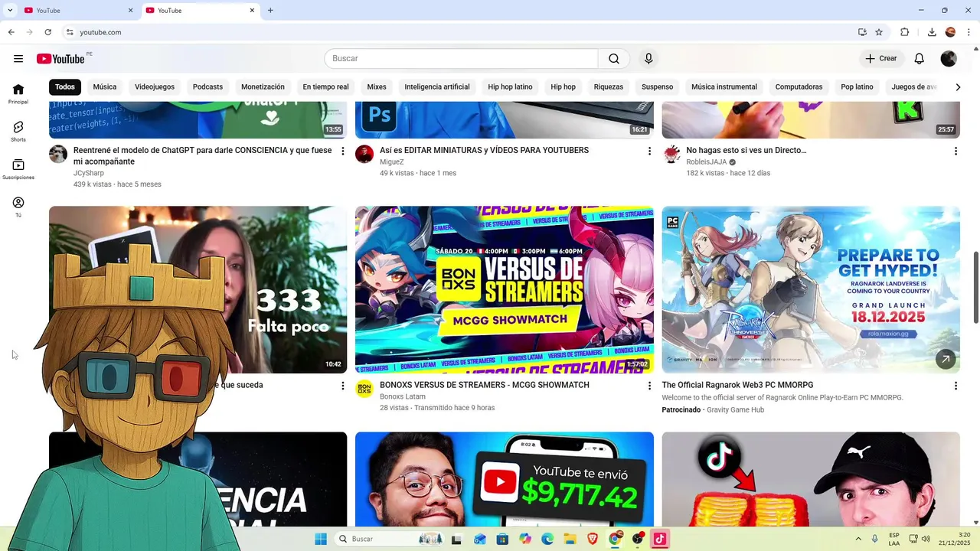Open TikTok from the taskbar

pos(659,539)
